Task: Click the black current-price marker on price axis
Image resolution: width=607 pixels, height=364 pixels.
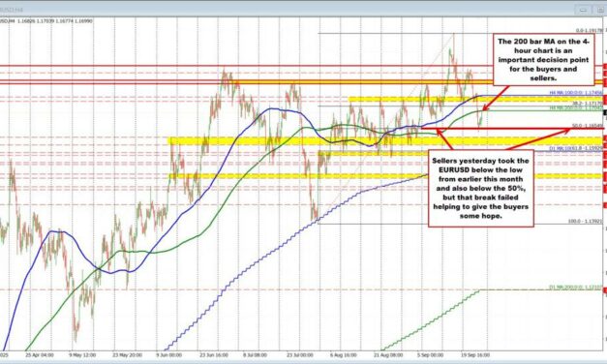Action: pos(605,112)
